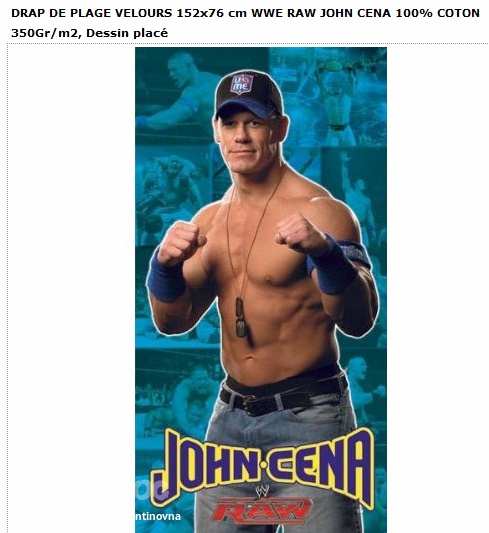Click the dog tags on the necklace
This screenshot has width=489, height=533.
(x=240, y=317)
